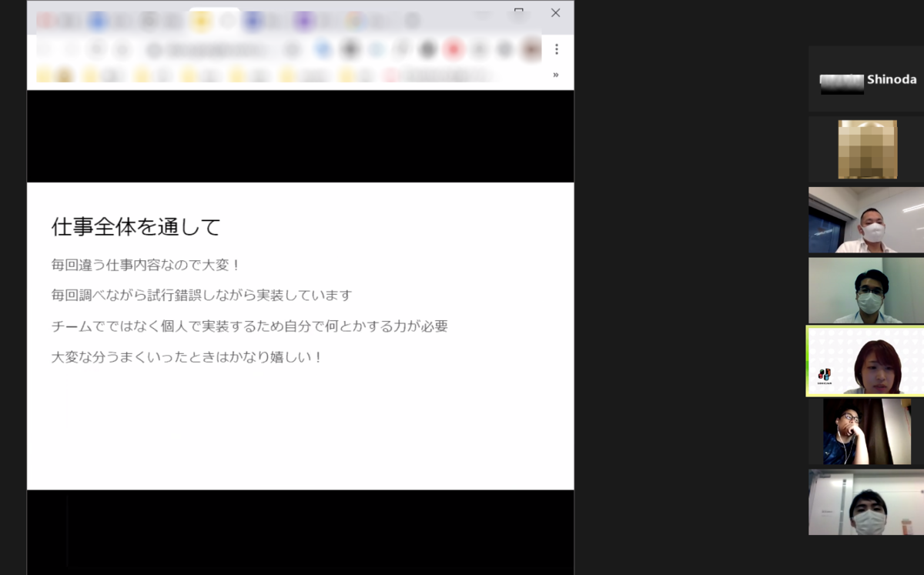Click the red circular extension icon in the toolbar
924x575 pixels.
[x=453, y=48]
